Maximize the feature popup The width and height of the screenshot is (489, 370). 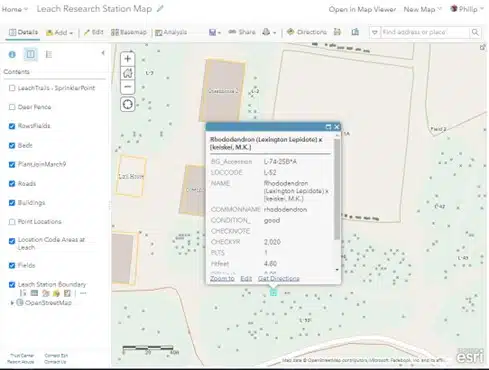point(328,127)
